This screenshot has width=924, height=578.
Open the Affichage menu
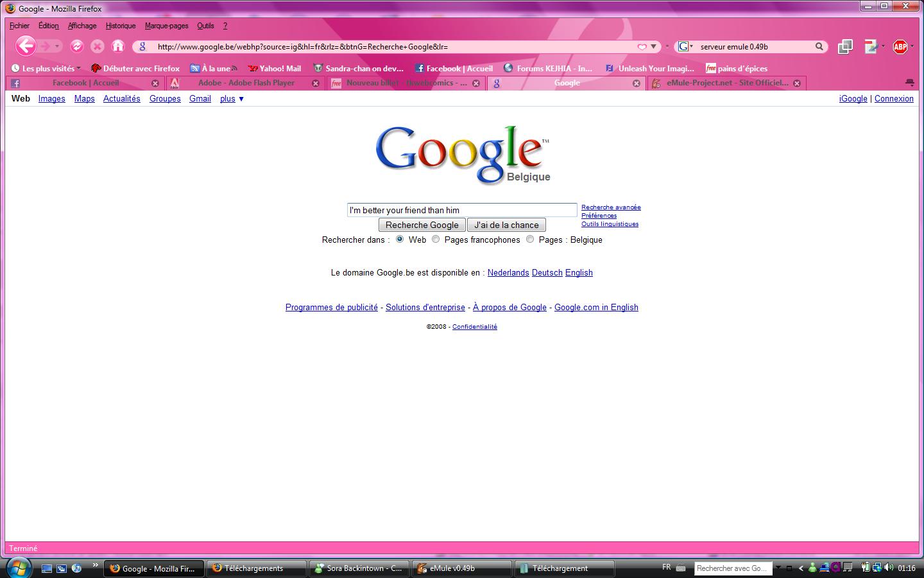[x=82, y=26]
